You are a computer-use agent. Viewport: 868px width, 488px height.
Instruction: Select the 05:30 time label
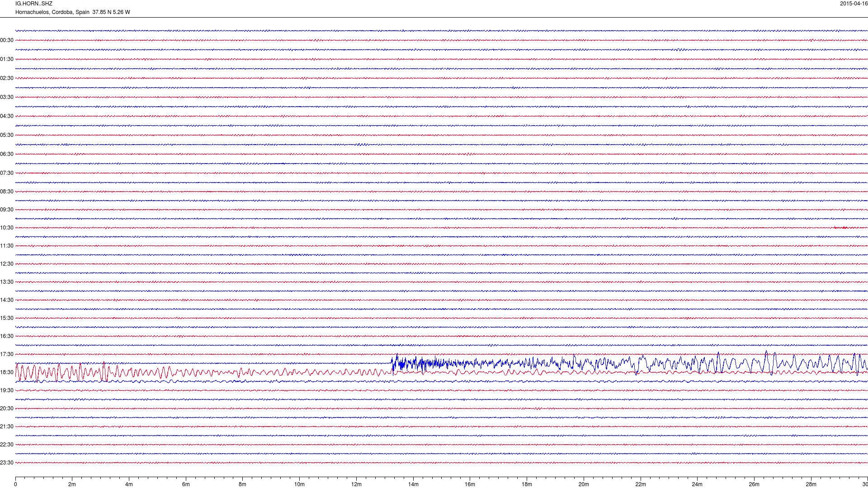[x=7, y=135]
